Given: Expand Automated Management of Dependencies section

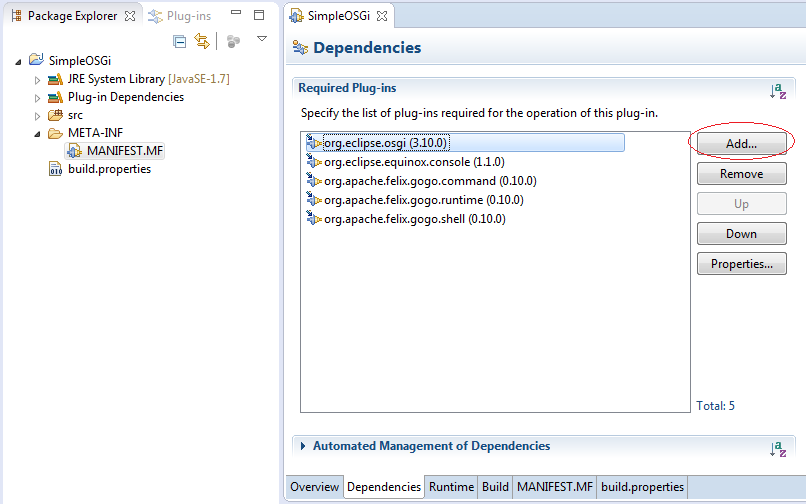Looking at the screenshot, I should [303, 446].
